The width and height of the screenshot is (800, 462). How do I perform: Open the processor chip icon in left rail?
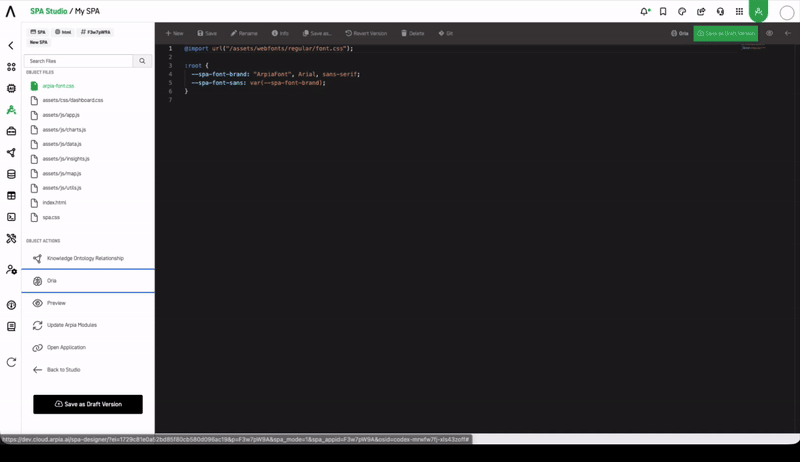click(11, 88)
